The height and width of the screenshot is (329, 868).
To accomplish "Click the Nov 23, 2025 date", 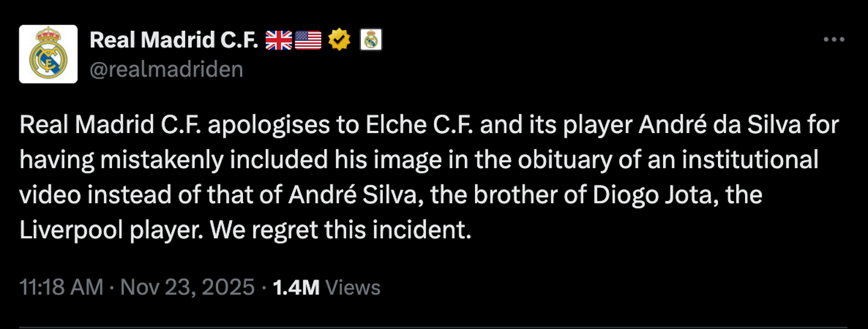I will coord(187,287).
